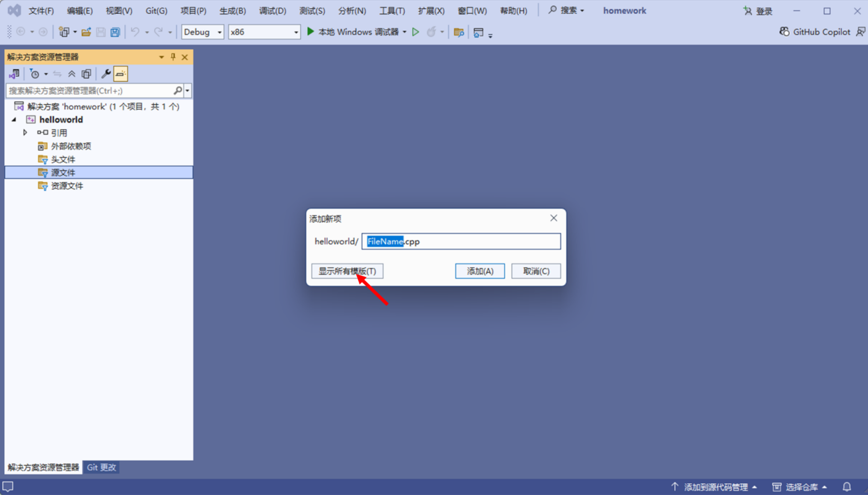Click the notifications bell in the status bar

846,487
